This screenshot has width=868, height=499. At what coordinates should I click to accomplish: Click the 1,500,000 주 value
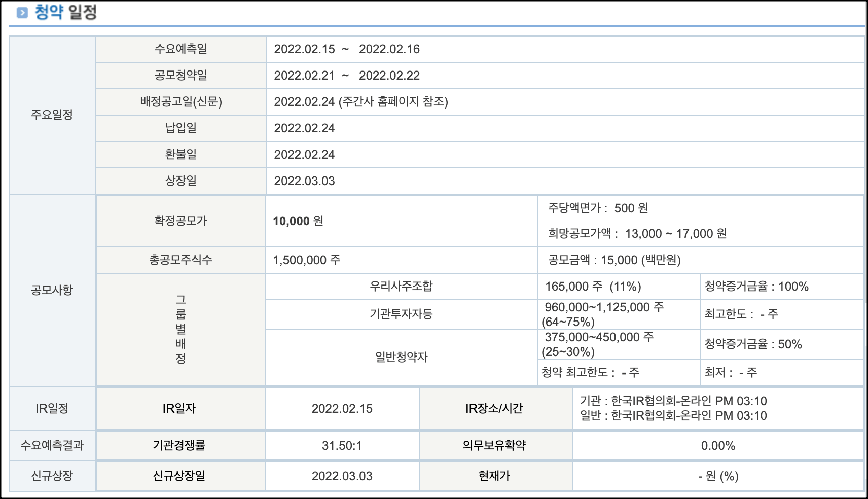307,260
